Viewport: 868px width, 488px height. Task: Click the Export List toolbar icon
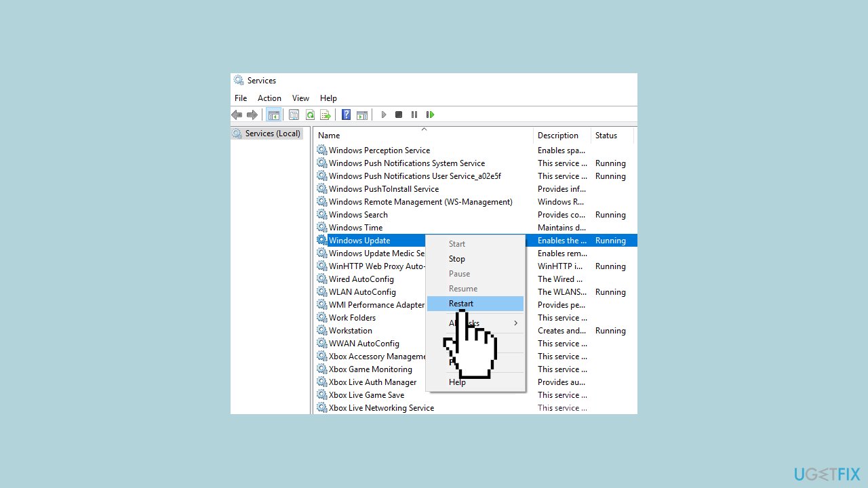pyautogui.click(x=325, y=115)
